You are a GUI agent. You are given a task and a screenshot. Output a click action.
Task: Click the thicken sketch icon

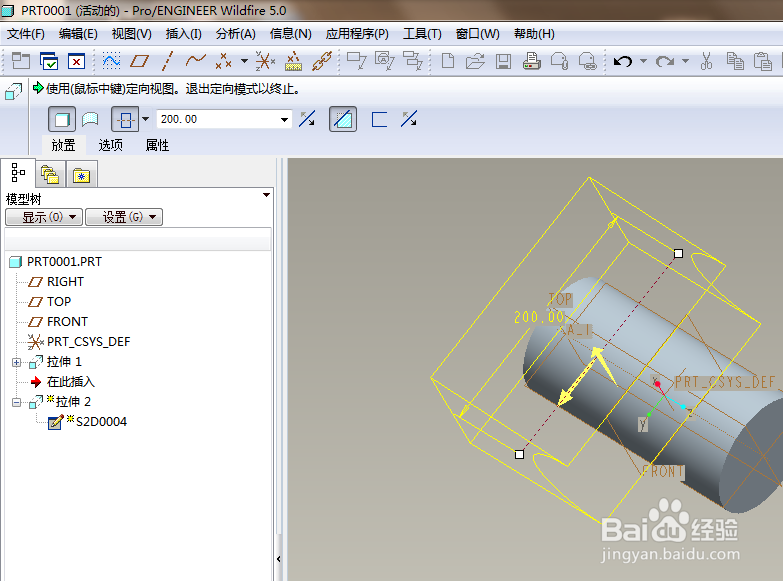coord(380,119)
